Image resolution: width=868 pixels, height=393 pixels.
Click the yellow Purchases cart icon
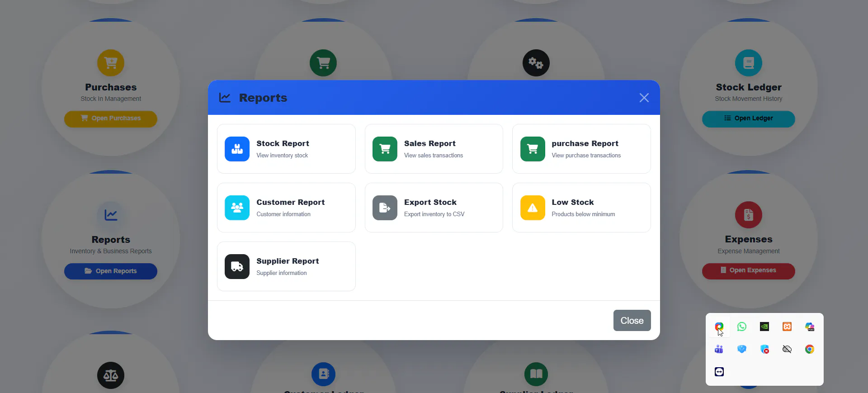pos(111,63)
